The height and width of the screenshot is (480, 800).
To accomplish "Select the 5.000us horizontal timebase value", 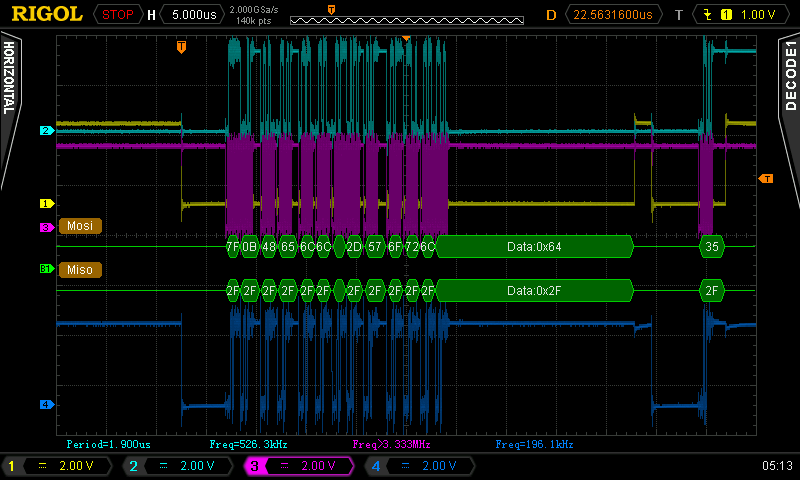I will coord(194,15).
